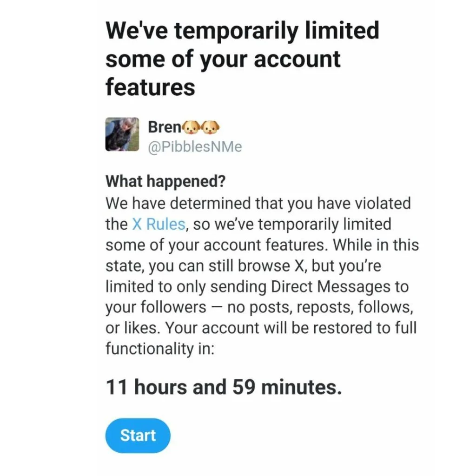This screenshot has height=476, width=476.
Task: Click the @PibblesNMe handle
Action: tap(195, 146)
